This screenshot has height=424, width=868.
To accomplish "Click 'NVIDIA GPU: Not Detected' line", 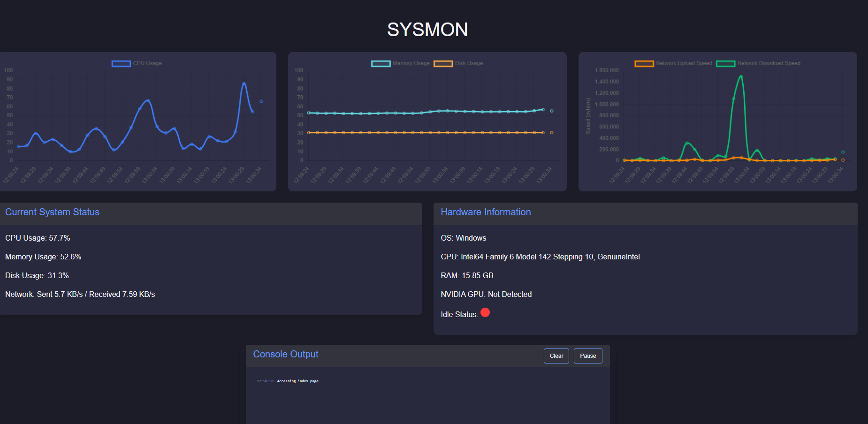I will tap(486, 294).
